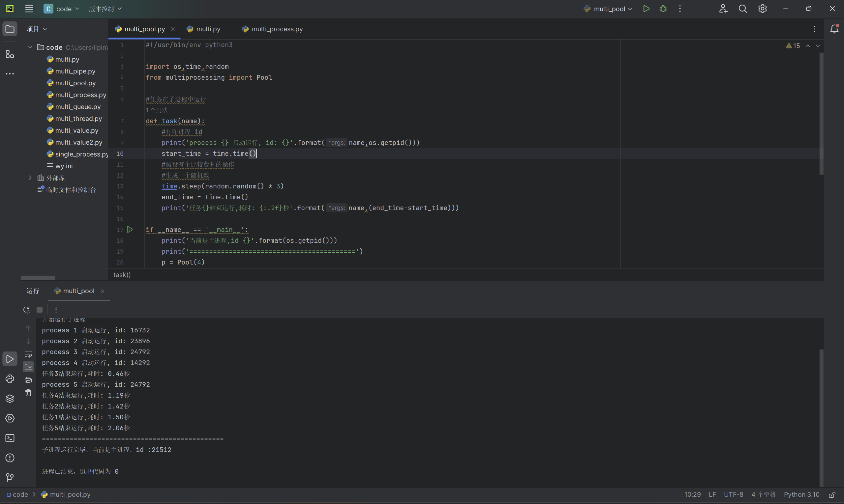Viewport: 844px width, 504px height.
Task: Open Search Everywhere magnifier
Action: click(x=743, y=9)
